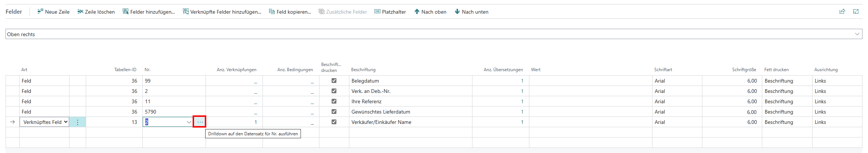Click the Zeile löschen toolbar icon
Viewport: 868px width, 153px height.
[x=80, y=11]
